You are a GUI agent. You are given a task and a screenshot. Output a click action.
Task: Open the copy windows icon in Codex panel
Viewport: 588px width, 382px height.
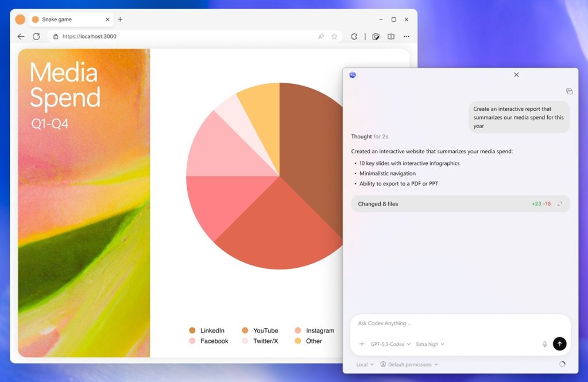[x=569, y=91]
